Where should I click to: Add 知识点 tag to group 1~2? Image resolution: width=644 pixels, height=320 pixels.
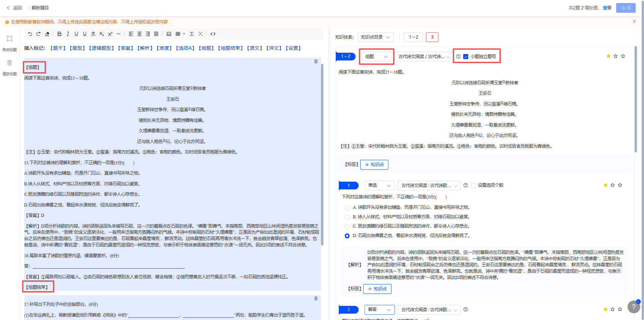click(x=374, y=165)
